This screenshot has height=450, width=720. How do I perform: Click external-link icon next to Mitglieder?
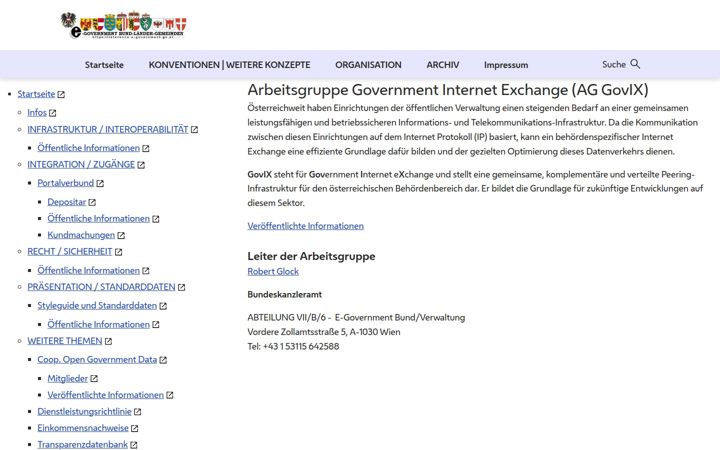pyautogui.click(x=94, y=379)
